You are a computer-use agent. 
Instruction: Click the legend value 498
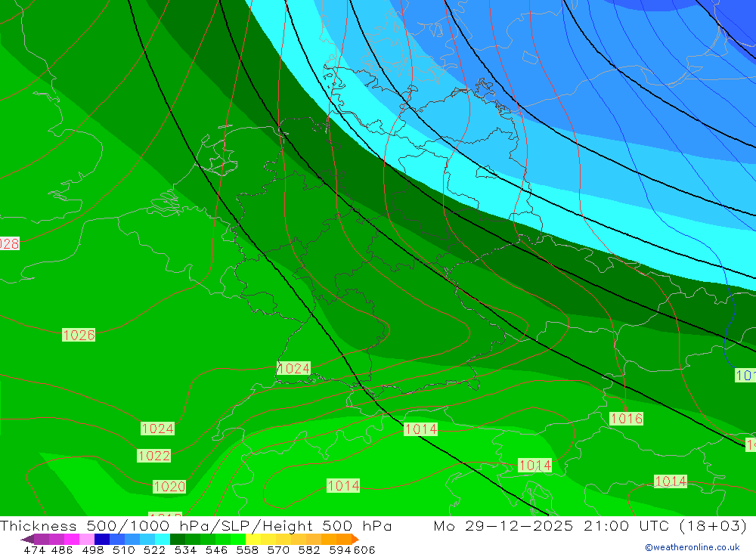click(92, 550)
